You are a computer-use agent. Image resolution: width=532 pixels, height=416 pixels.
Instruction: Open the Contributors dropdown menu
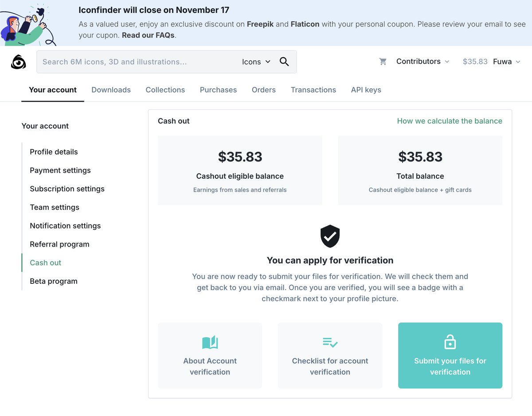(x=422, y=62)
